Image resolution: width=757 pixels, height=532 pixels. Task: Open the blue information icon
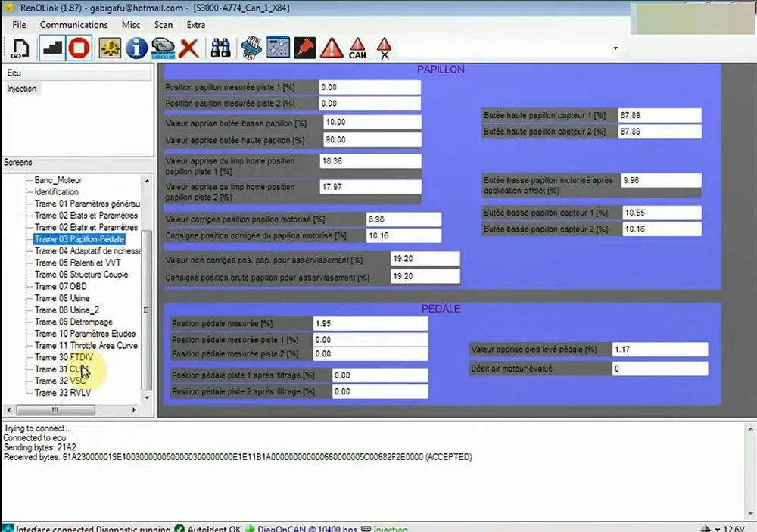tap(136, 48)
